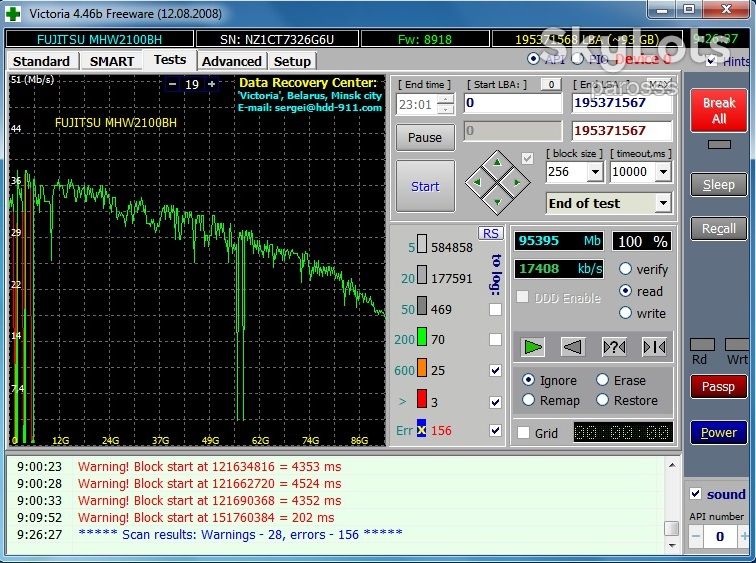The image size is (756, 563).
Task: Select the Remap radio option
Action: (528, 400)
